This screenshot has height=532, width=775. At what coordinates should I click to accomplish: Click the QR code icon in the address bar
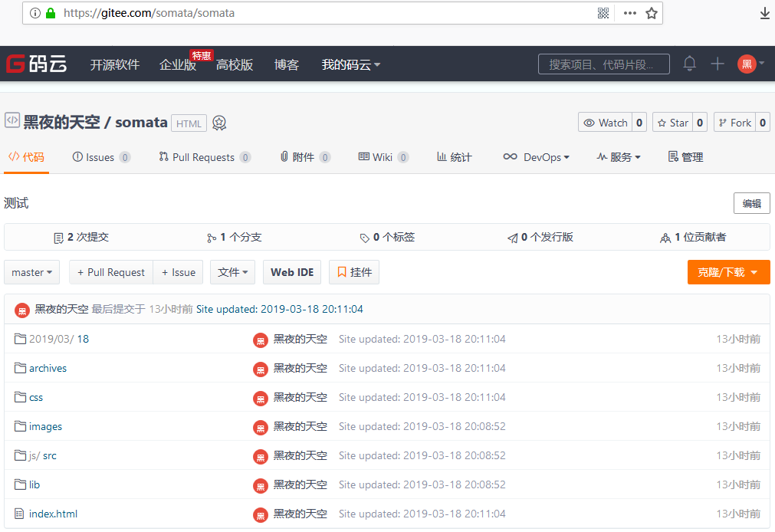(603, 13)
